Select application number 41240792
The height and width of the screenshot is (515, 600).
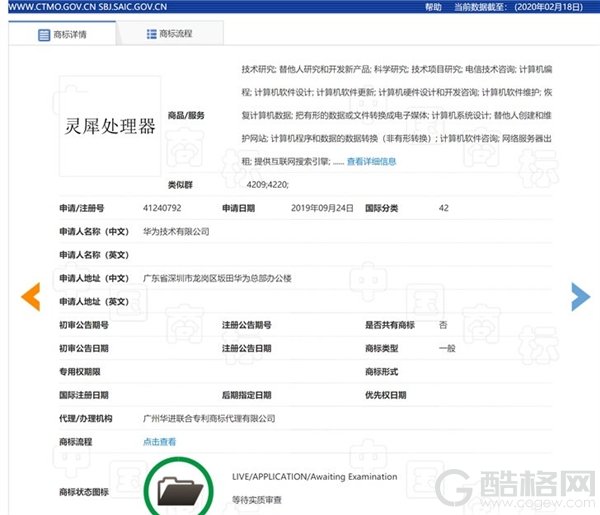[162, 208]
